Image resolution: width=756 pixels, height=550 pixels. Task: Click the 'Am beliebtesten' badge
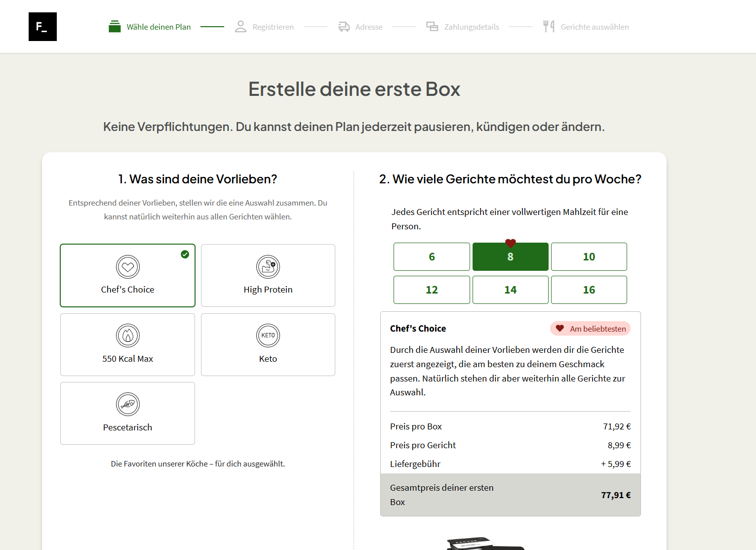(x=590, y=328)
